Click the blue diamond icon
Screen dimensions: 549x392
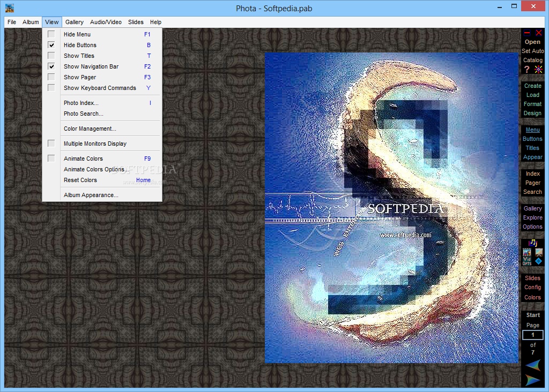click(538, 261)
